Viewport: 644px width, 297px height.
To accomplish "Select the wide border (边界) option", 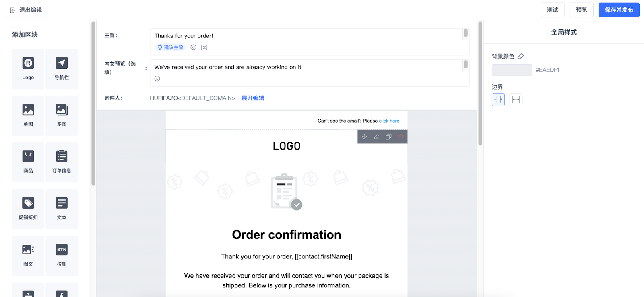I will coord(516,100).
